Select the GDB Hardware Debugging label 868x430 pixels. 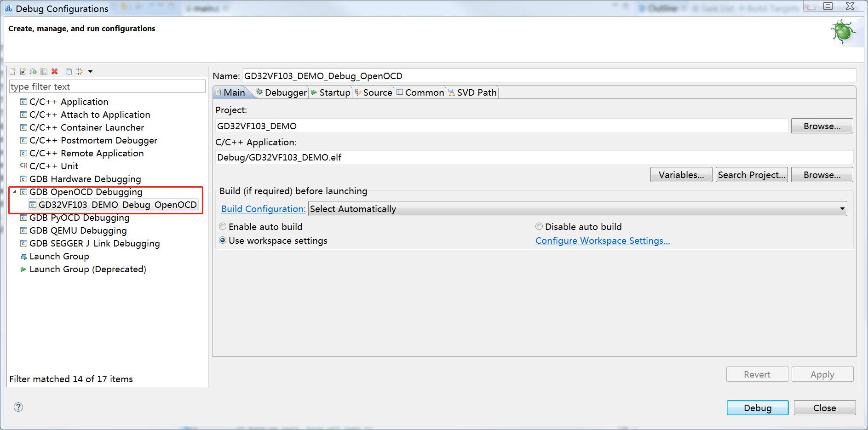coord(85,179)
